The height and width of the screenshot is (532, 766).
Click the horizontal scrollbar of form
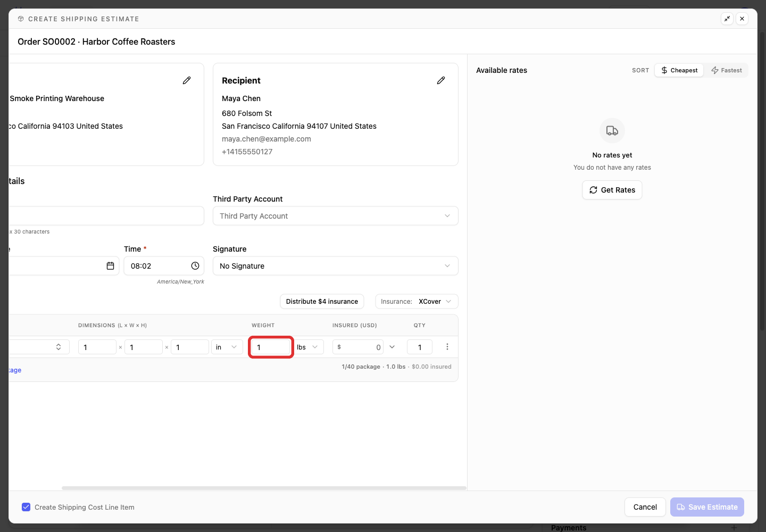tap(264, 488)
